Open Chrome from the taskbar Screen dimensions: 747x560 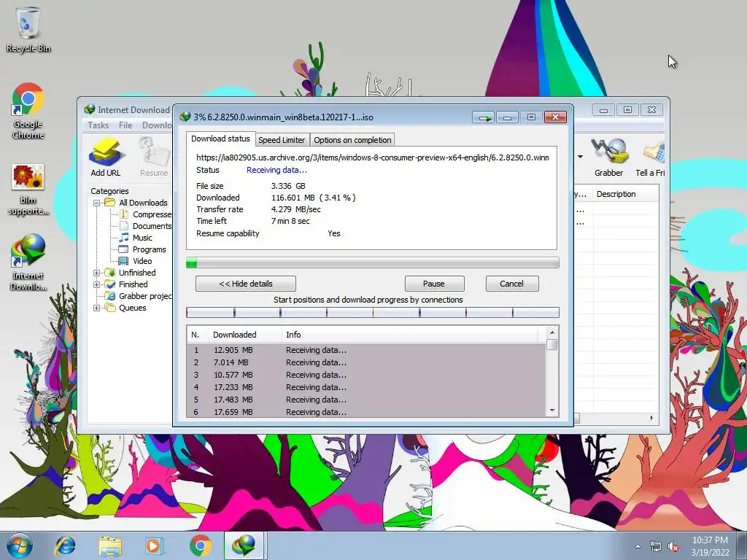tap(201, 545)
